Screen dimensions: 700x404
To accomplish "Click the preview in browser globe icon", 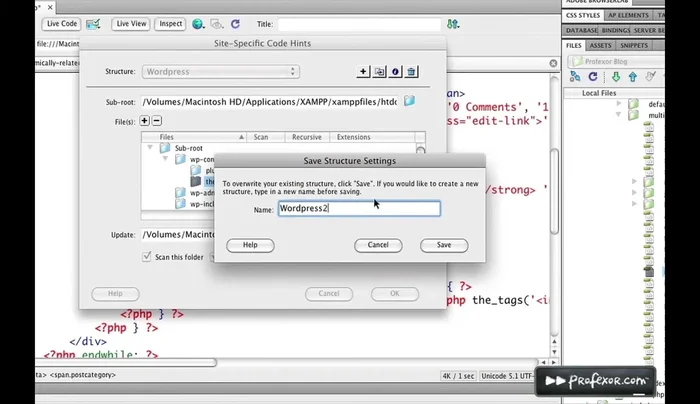I will pos(198,23).
